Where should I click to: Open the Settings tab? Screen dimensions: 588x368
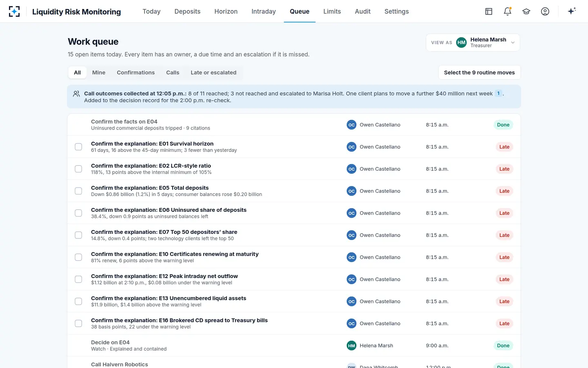coord(396,11)
